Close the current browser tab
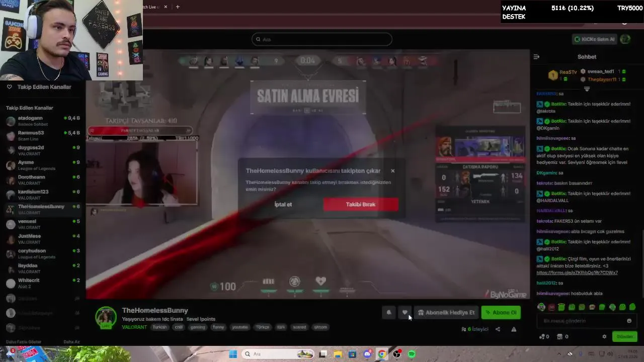Viewport: 644px width, 362px height. coord(166,7)
